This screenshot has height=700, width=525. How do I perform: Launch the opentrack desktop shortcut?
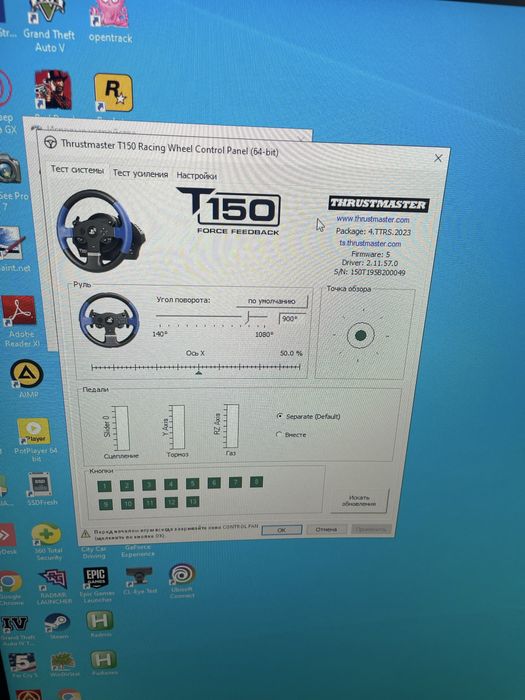pos(110,22)
